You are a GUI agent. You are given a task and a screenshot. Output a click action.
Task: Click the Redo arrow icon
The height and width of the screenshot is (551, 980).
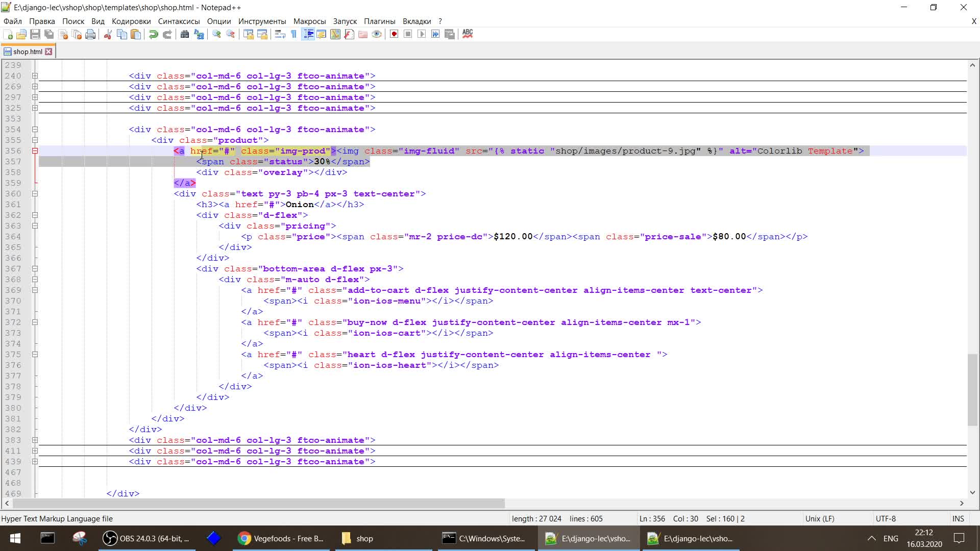pyautogui.click(x=167, y=34)
